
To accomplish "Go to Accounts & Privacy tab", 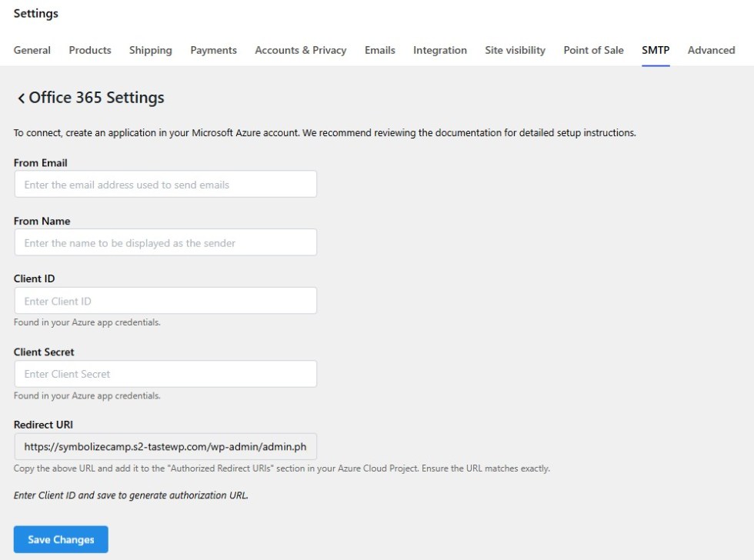I will (x=301, y=50).
